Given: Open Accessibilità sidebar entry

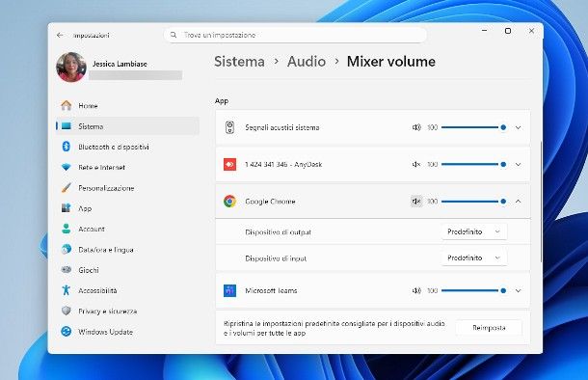Looking at the screenshot, I should pos(127,290).
